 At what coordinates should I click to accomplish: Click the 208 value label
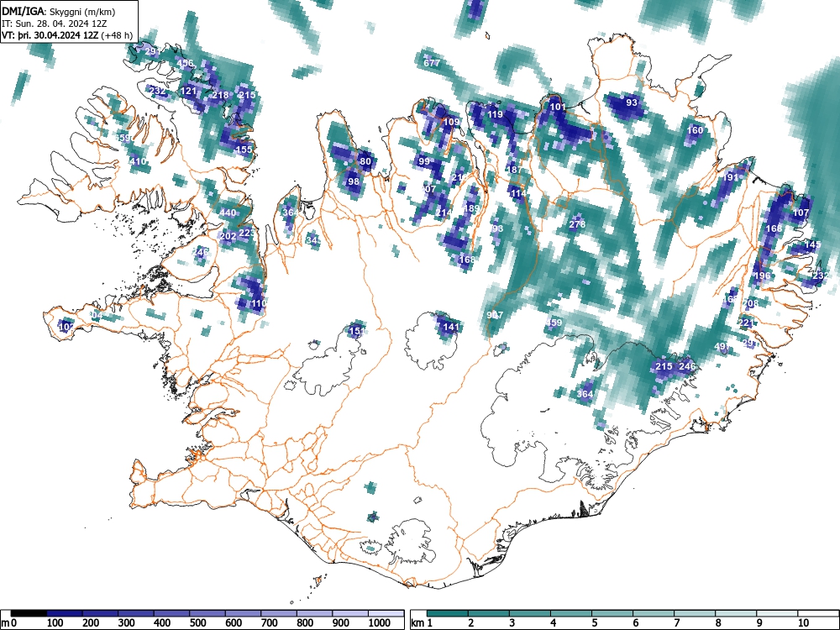click(750, 303)
